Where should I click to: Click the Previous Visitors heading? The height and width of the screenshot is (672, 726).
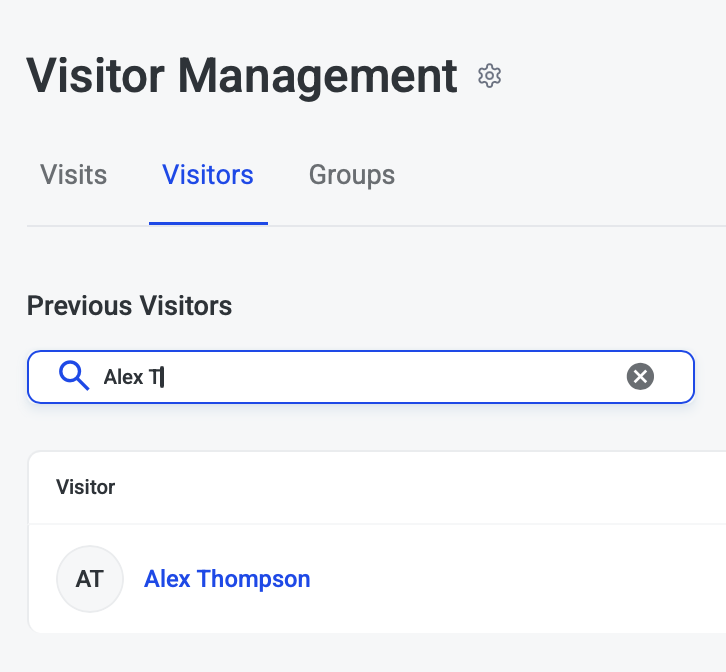click(x=129, y=306)
